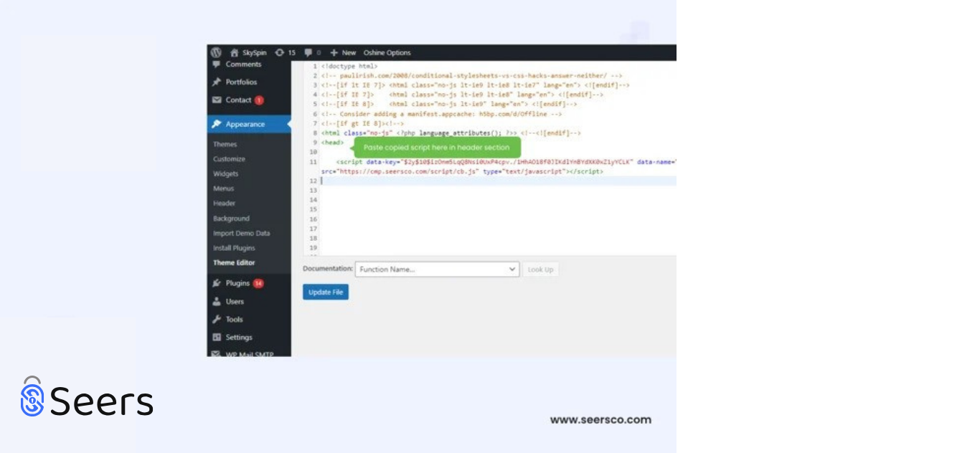This screenshot has height=453, width=980.
Task: Click the Look Up button
Action: [540, 270]
